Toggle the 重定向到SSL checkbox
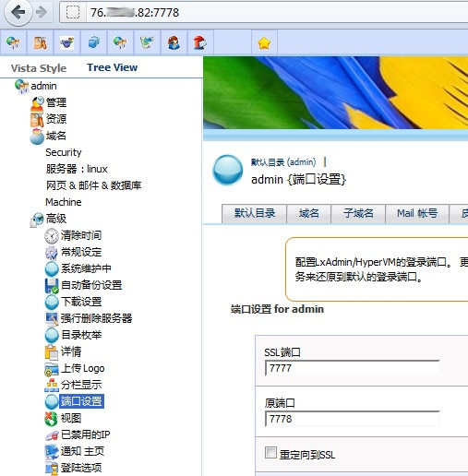Viewport: 468px width, 476px height. [270, 452]
